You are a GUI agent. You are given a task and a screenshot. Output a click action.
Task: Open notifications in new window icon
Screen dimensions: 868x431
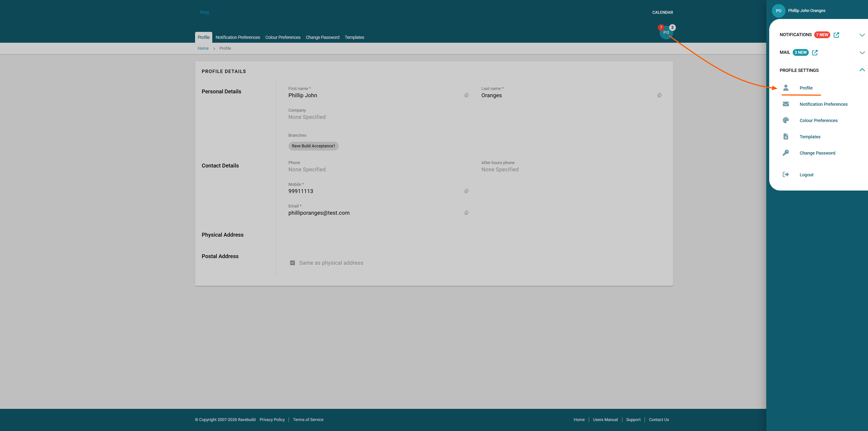pyautogui.click(x=836, y=35)
